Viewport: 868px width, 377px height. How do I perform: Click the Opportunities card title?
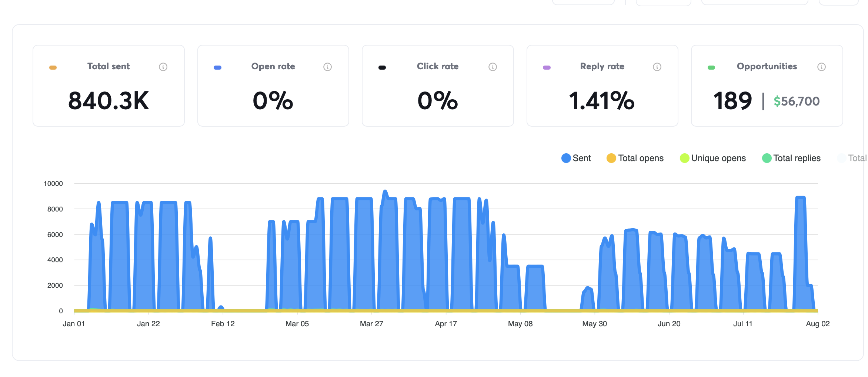(x=767, y=67)
